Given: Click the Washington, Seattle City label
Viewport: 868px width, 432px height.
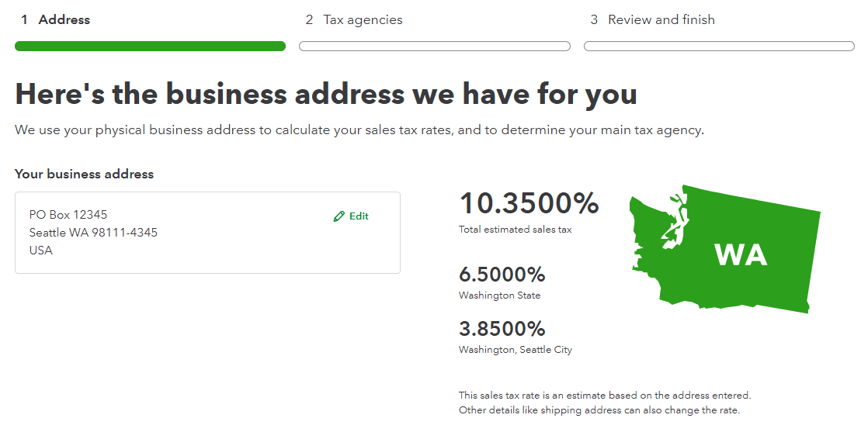Looking at the screenshot, I should (x=516, y=350).
